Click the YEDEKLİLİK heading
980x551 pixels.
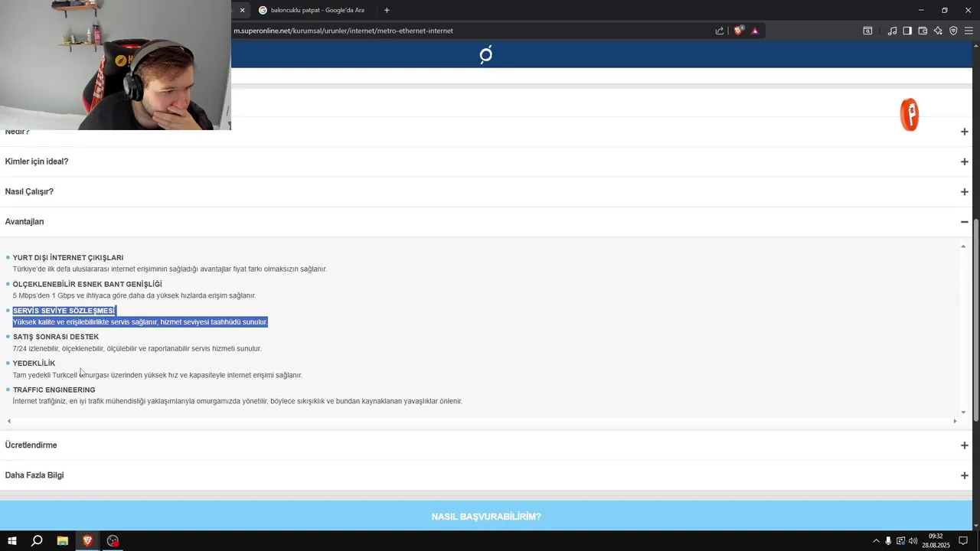[34, 364]
